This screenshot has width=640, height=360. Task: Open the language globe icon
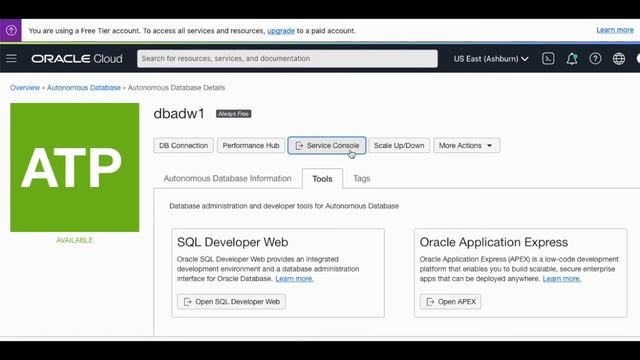tap(619, 59)
